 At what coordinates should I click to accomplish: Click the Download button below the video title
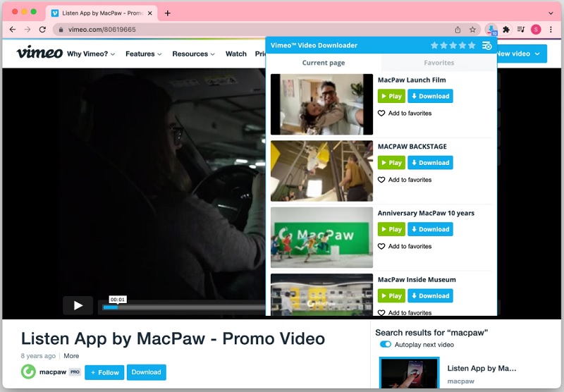(146, 372)
